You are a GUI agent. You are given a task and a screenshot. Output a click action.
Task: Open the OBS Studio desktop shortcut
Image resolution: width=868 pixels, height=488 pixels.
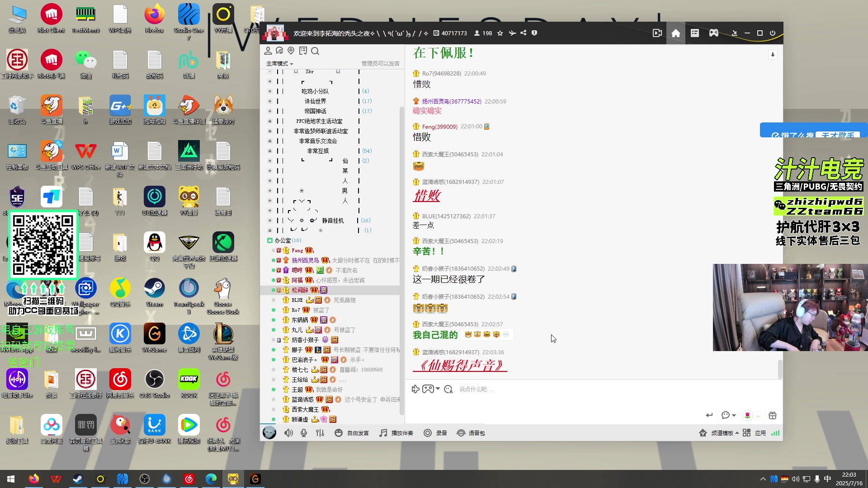pyautogui.click(x=155, y=384)
